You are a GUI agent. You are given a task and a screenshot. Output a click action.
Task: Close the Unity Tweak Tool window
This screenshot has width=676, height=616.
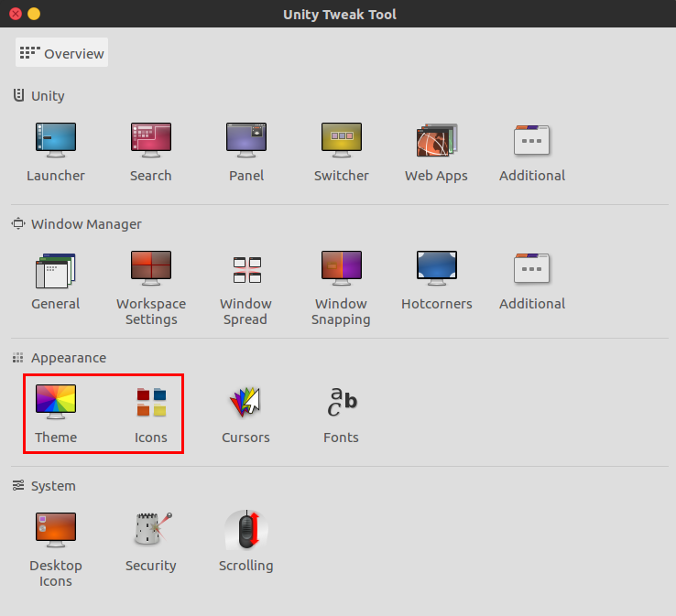(16, 14)
